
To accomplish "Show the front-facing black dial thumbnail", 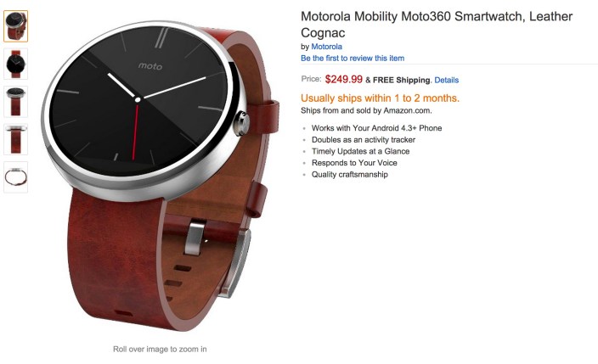I will click(15, 64).
